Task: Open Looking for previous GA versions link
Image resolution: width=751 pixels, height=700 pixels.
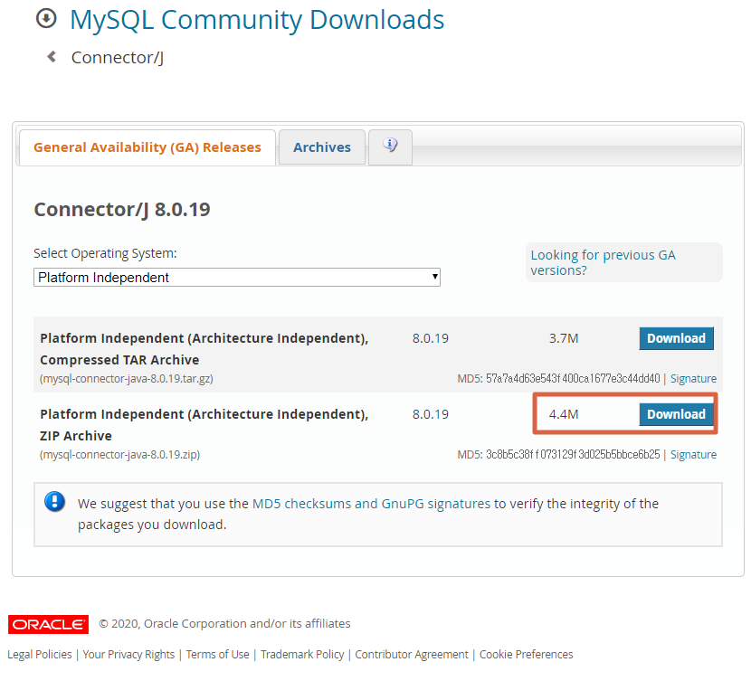Action: (x=603, y=262)
